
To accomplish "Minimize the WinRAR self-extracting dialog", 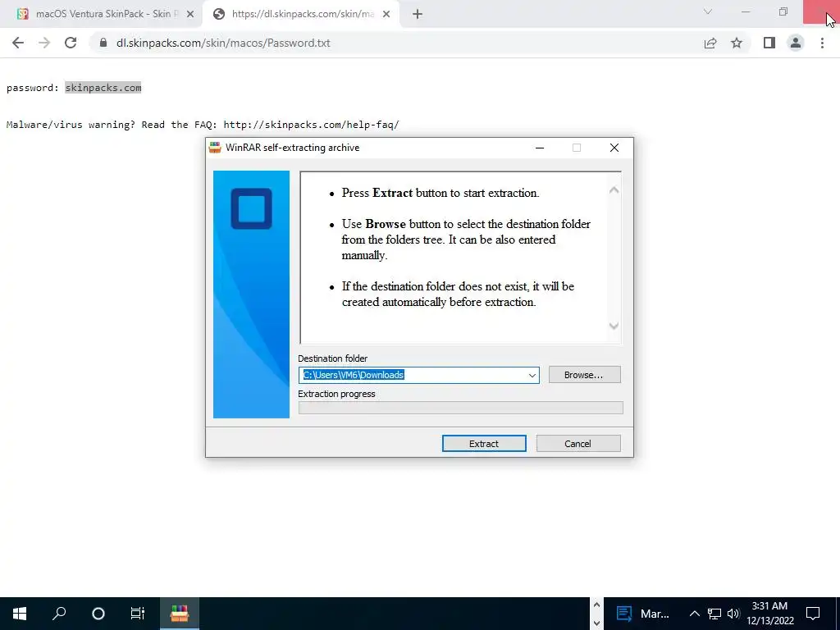I will 540,148.
